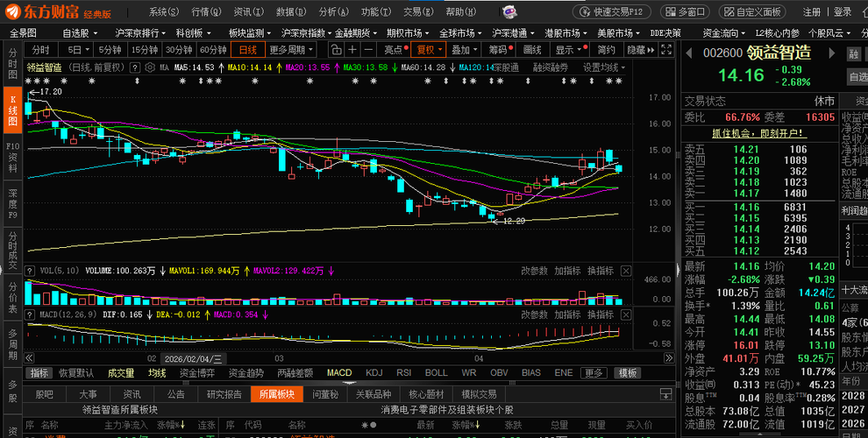868x438 pixels.
Task: Switch to 核心题材 tab
Action: (426, 394)
